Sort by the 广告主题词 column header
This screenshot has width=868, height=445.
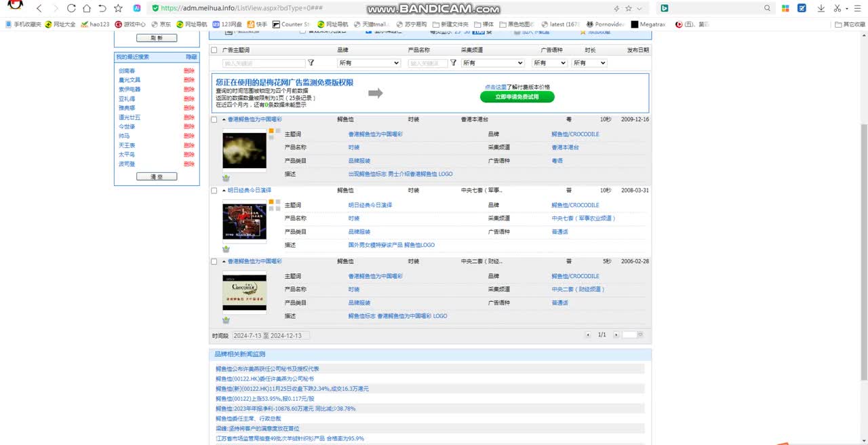[236, 50]
